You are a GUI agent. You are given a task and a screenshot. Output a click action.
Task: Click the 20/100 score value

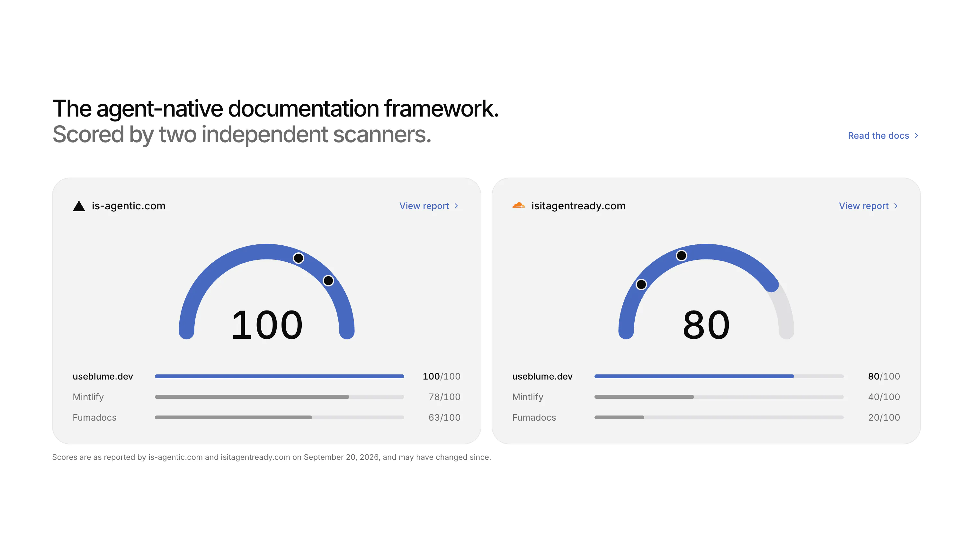(884, 417)
